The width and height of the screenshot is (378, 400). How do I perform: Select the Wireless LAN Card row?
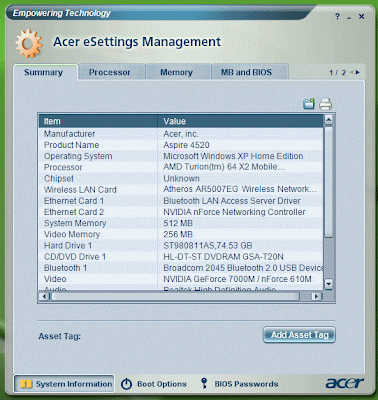(x=181, y=190)
